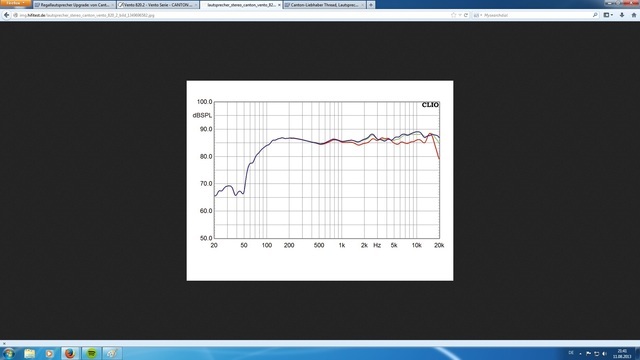Open the orange Firefox menu button

(16, 3)
